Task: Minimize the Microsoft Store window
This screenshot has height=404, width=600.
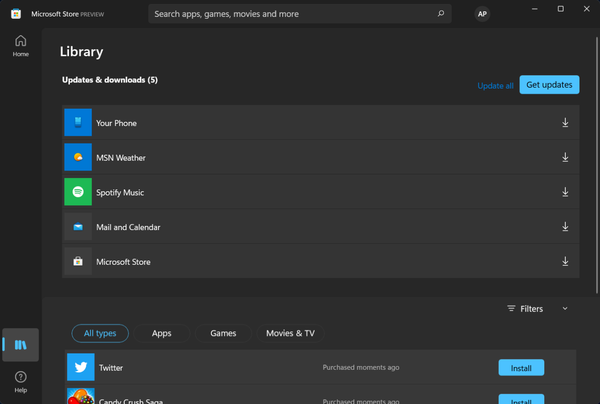Action: (x=535, y=9)
